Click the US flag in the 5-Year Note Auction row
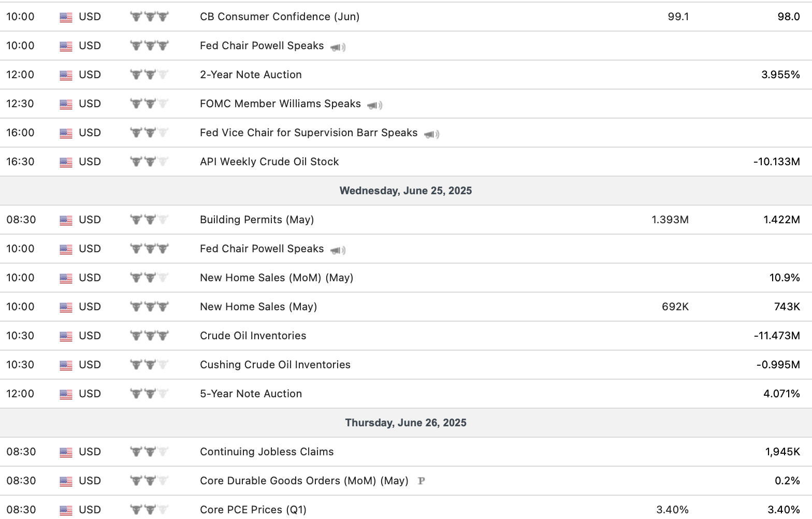 pyautogui.click(x=66, y=394)
